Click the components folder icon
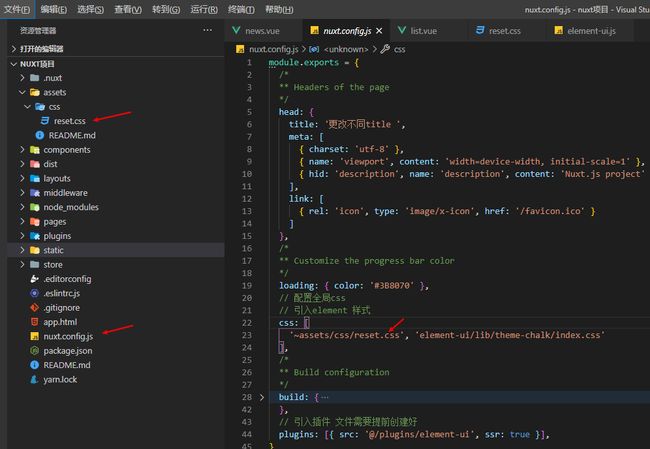650x449 pixels. click(x=35, y=150)
